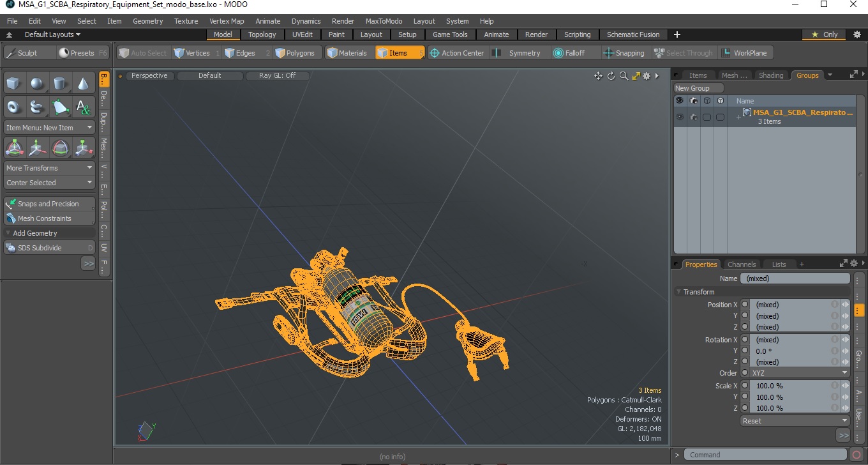Click the Only star button
868x465 pixels.
[x=825, y=34]
